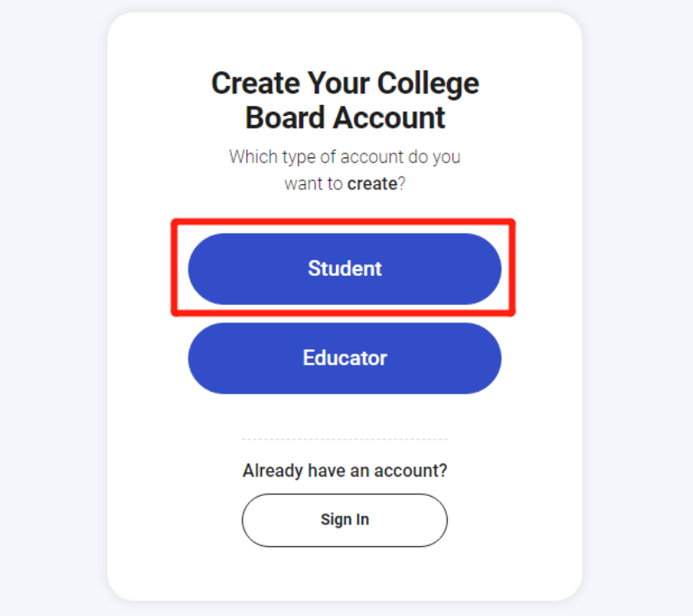This screenshot has height=616, width=693.
Task: Click the red highlight border around Student
Action: (343, 222)
